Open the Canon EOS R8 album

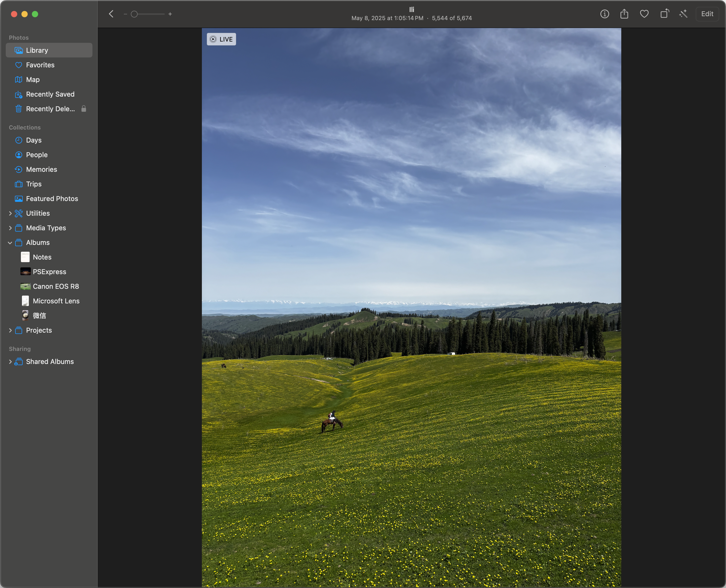pyautogui.click(x=56, y=286)
